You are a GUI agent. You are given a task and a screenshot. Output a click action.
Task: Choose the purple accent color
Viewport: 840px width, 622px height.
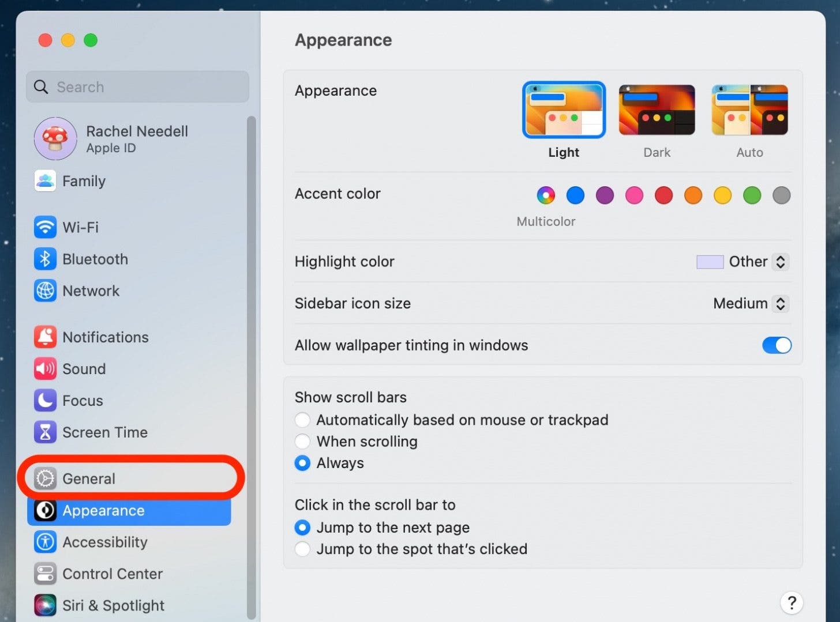(x=605, y=195)
